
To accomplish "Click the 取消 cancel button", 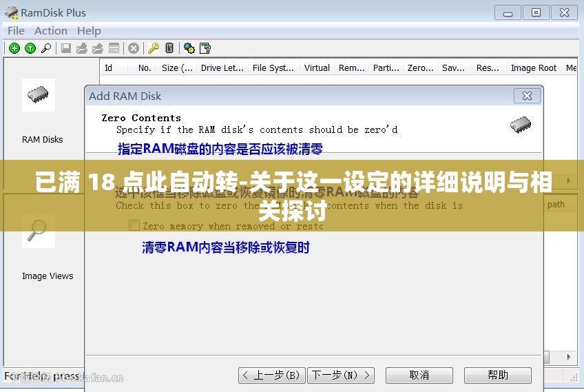I will [x=419, y=375].
